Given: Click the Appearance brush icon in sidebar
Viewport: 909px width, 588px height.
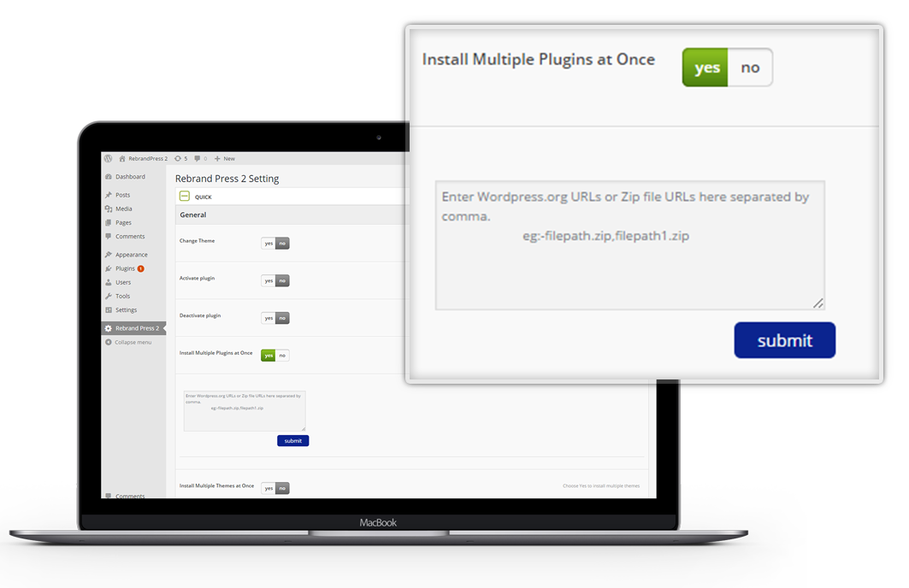Looking at the screenshot, I should pos(109,255).
